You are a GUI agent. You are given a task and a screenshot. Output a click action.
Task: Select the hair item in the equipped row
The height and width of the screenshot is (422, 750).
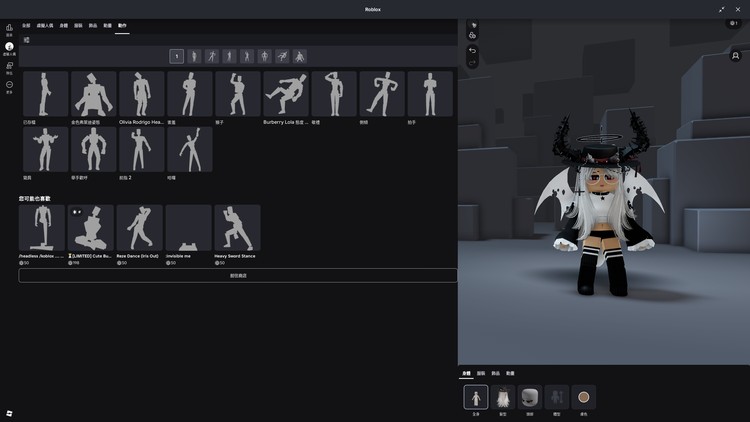503,397
